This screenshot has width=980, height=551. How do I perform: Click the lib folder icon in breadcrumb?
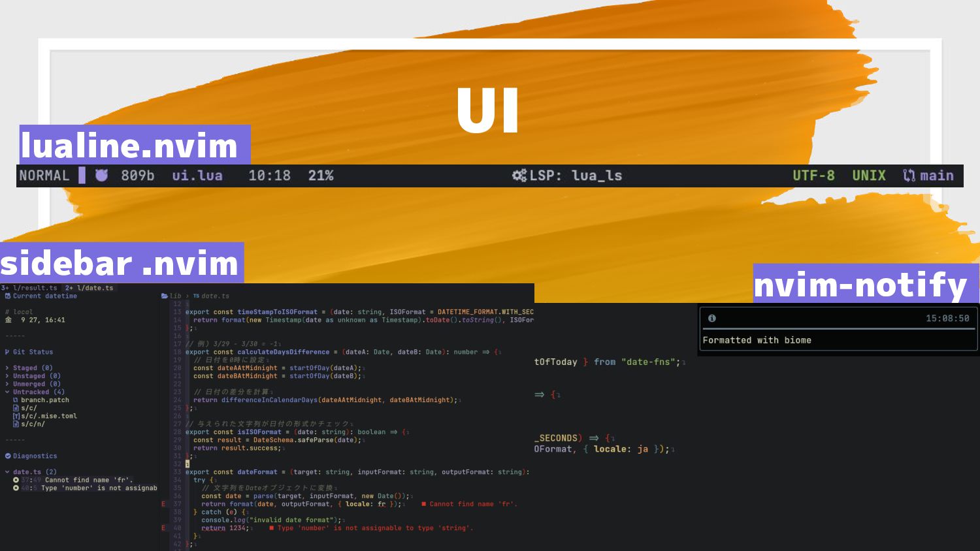coord(165,296)
